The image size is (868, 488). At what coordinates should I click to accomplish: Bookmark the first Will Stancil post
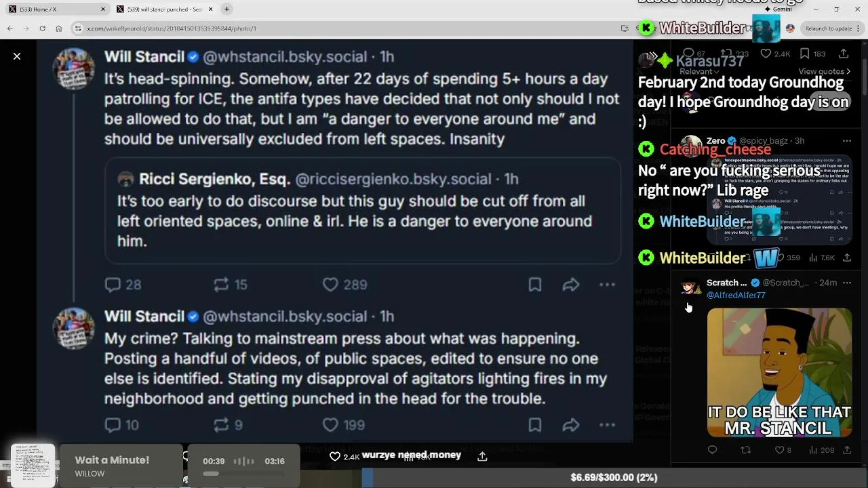pos(535,285)
